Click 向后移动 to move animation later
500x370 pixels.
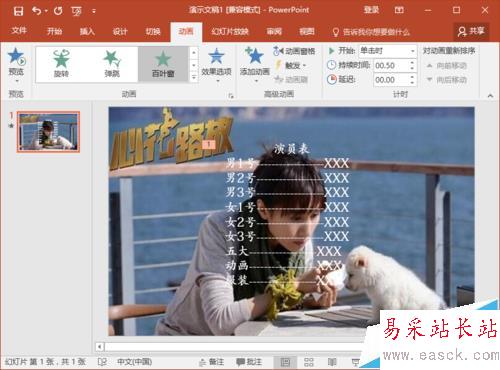click(447, 80)
